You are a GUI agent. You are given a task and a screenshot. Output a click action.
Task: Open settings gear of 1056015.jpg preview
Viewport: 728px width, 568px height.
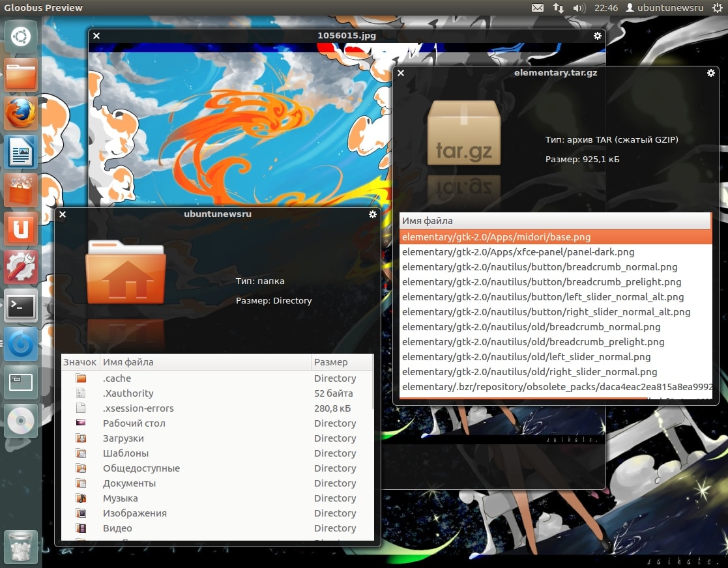[x=598, y=36]
